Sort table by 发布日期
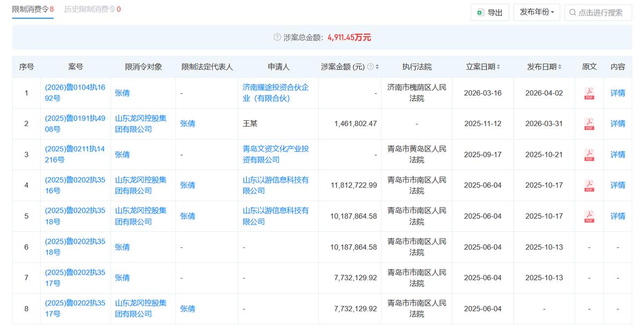This screenshot has height=329, width=644. (560, 67)
